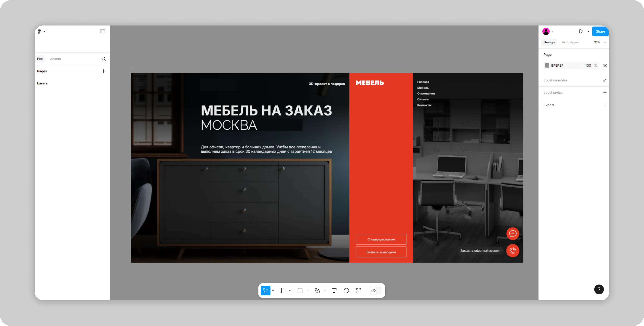This screenshot has height=326, width=644.
Task: Select the Frame tool
Action: tap(283, 290)
